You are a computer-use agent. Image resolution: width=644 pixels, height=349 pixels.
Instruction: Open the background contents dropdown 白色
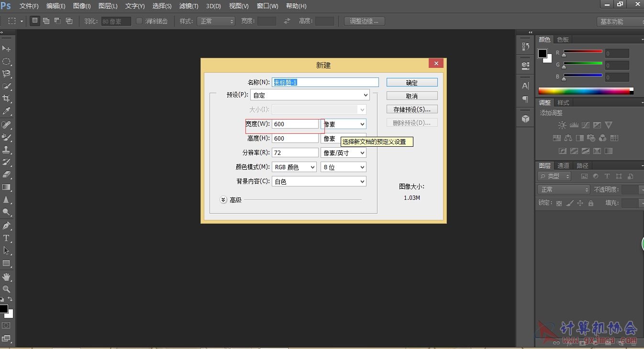click(x=319, y=182)
